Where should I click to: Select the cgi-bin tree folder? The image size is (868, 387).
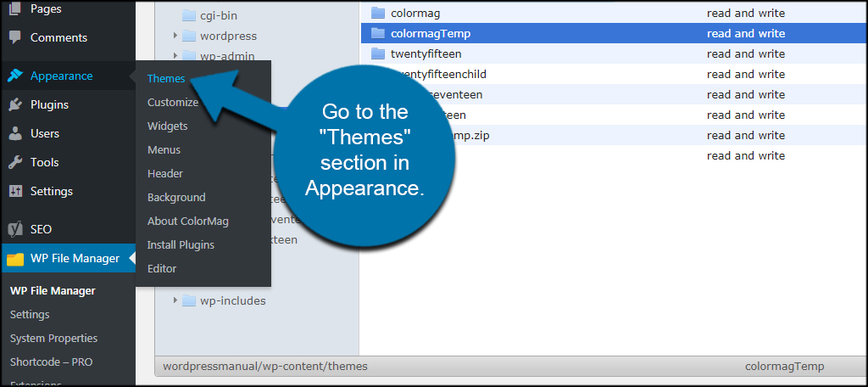pos(219,15)
